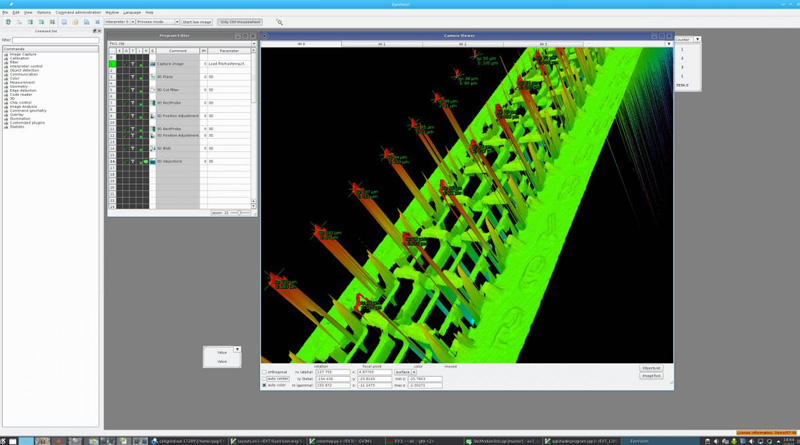This screenshot has height=445, width=800.
Task: Expand the Image Capture command category
Action: point(6,54)
